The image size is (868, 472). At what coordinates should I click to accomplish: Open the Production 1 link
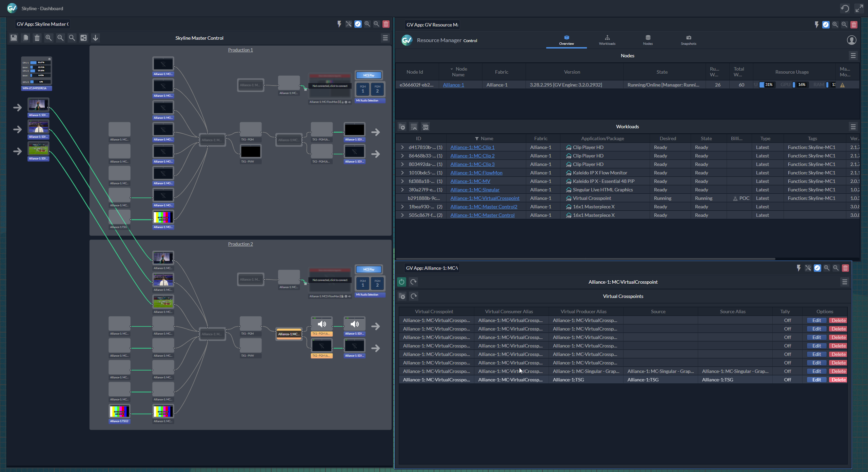pyautogui.click(x=240, y=50)
